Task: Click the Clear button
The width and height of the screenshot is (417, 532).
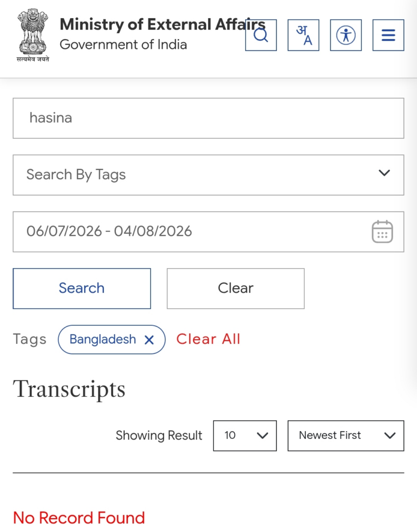Action: [236, 288]
